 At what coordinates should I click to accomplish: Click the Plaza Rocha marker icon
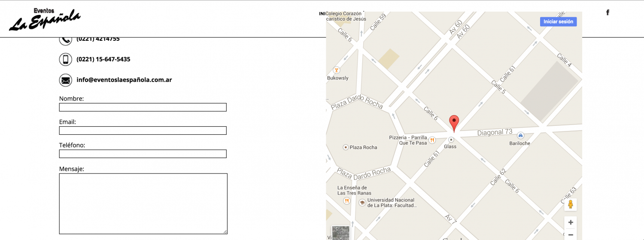pos(346,147)
